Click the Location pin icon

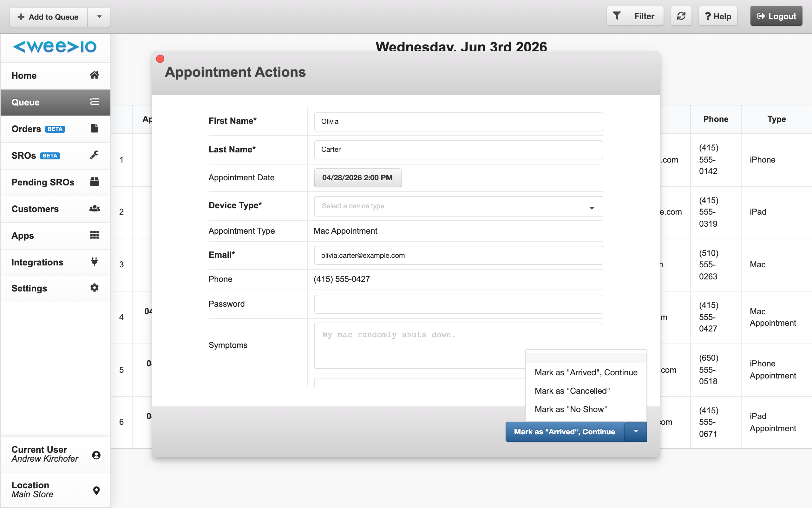pos(96,491)
